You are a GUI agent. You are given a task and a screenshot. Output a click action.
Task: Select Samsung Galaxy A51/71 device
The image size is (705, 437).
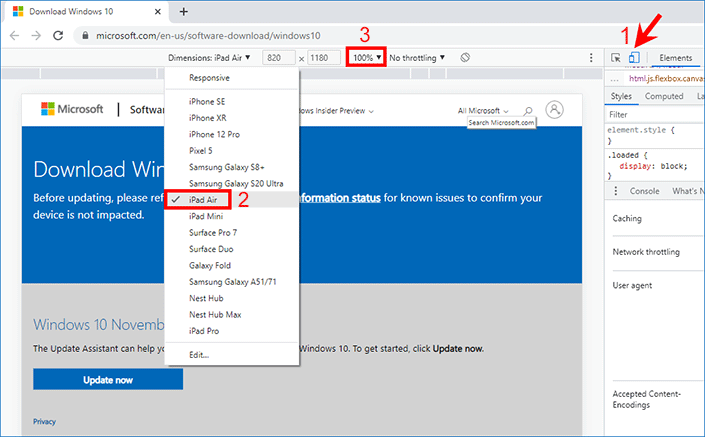(232, 282)
